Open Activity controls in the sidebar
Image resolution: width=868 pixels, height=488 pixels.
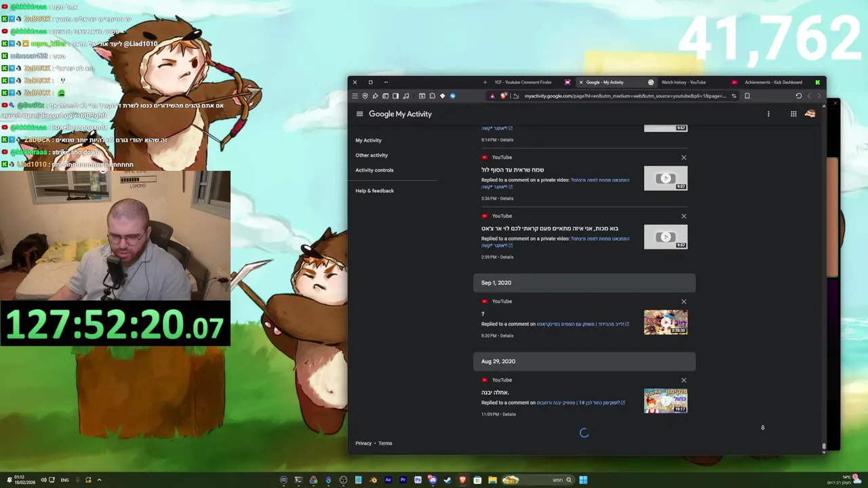coord(374,170)
